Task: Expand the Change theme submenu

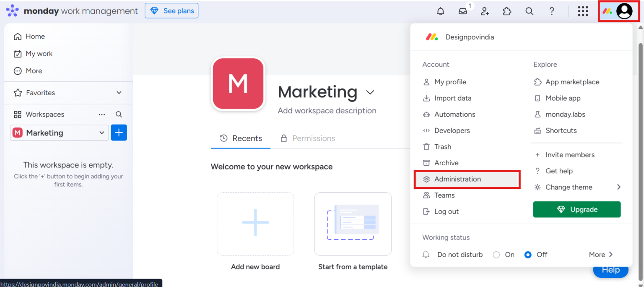Action: point(618,187)
